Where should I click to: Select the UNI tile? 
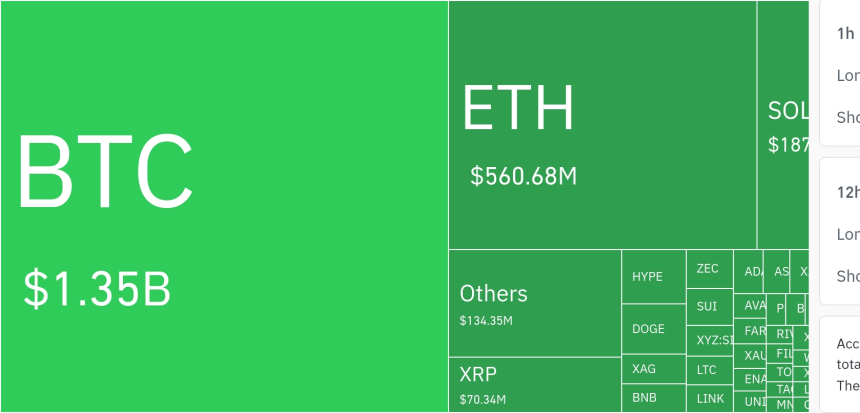pyautogui.click(x=750, y=402)
